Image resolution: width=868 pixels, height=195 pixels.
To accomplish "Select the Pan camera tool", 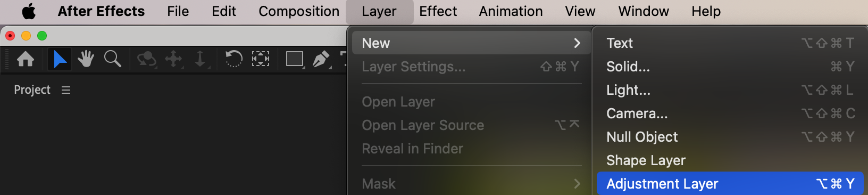I will (174, 59).
